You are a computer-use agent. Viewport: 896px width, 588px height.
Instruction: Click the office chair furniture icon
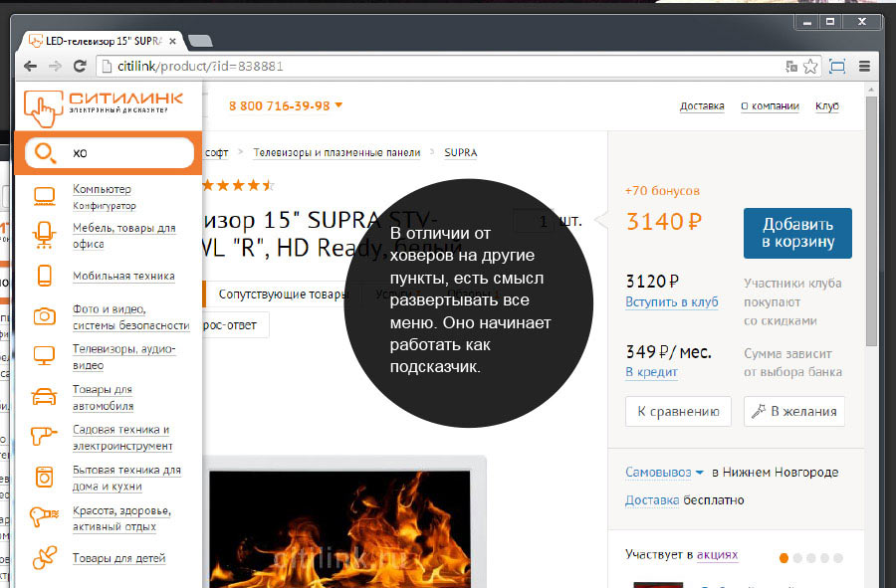point(45,235)
